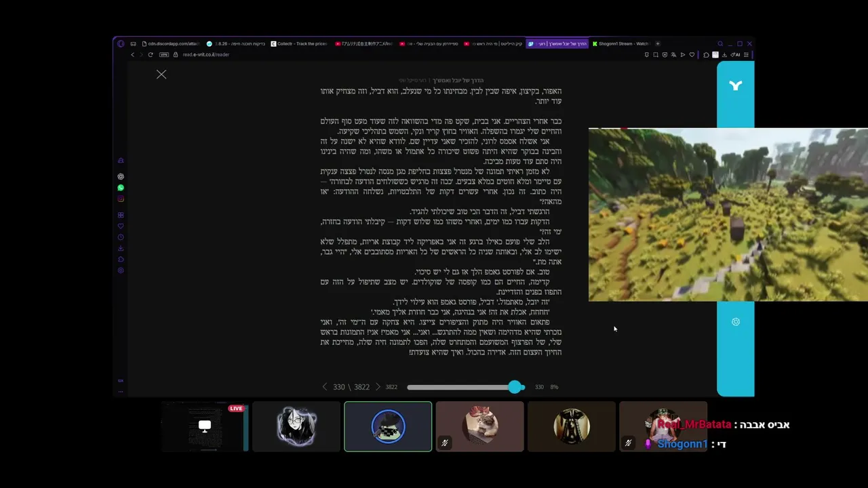Select the muted cat avatar participant tile

pyautogui.click(x=480, y=426)
